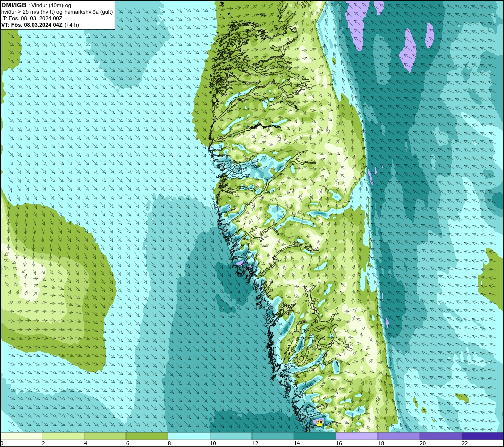Screen dimensions: 504x447
Task: Click the scale label '18'
Action: point(381,443)
